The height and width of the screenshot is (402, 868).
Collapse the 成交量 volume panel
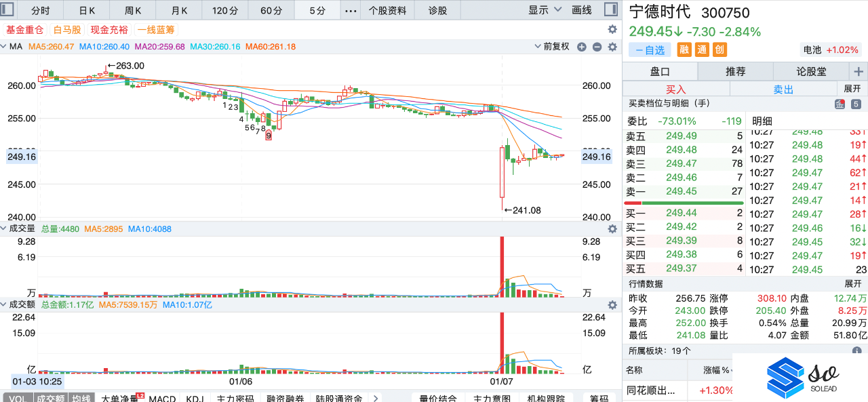(x=4, y=229)
